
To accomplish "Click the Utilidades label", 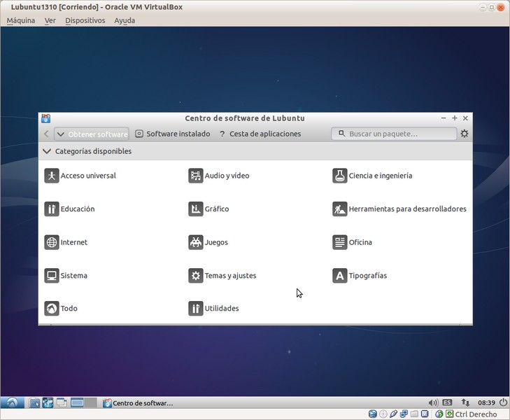I will [222, 309].
